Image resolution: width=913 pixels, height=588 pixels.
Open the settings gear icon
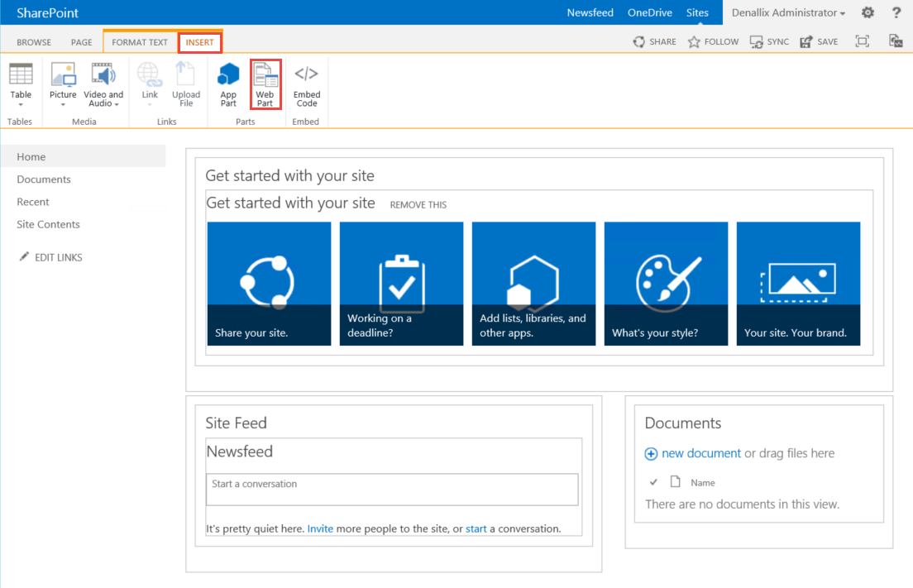coord(868,12)
